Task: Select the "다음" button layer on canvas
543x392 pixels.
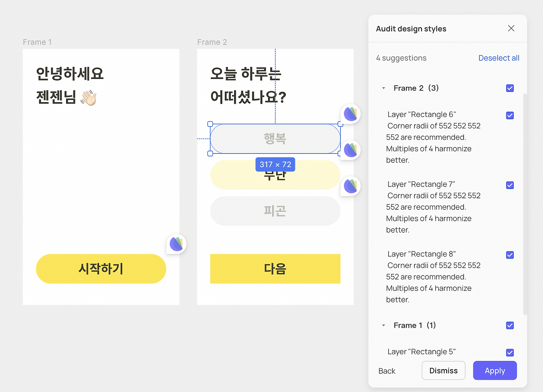Action: coord(275,269)
